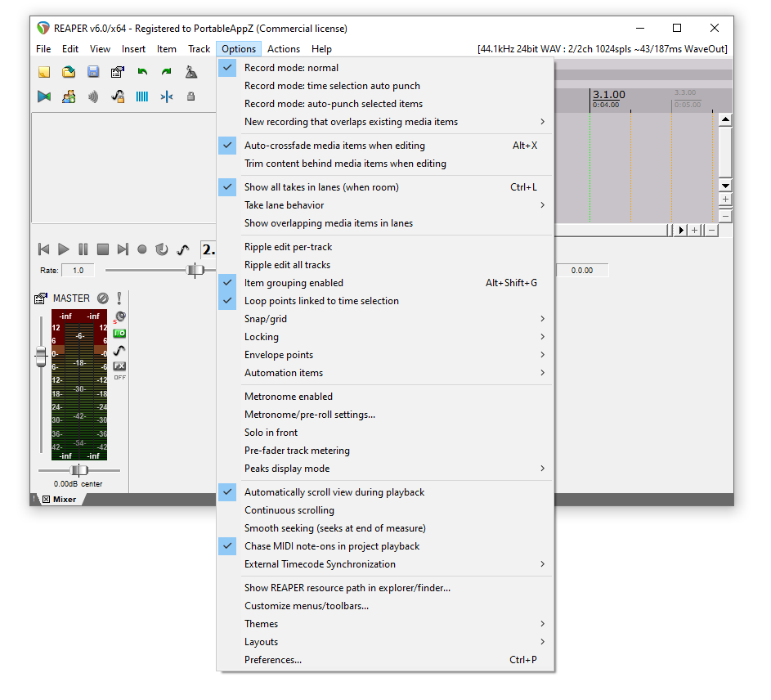Toggle Chase MIDI note-ons in project playback
The width and height of the screenshot is (771, 700).
[385, 546]
